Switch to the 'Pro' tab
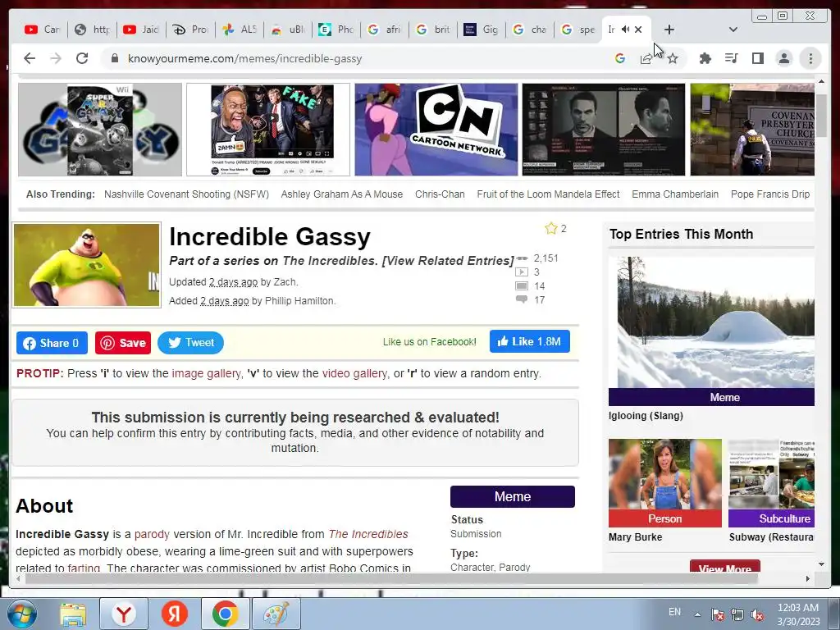 [189, 30]
